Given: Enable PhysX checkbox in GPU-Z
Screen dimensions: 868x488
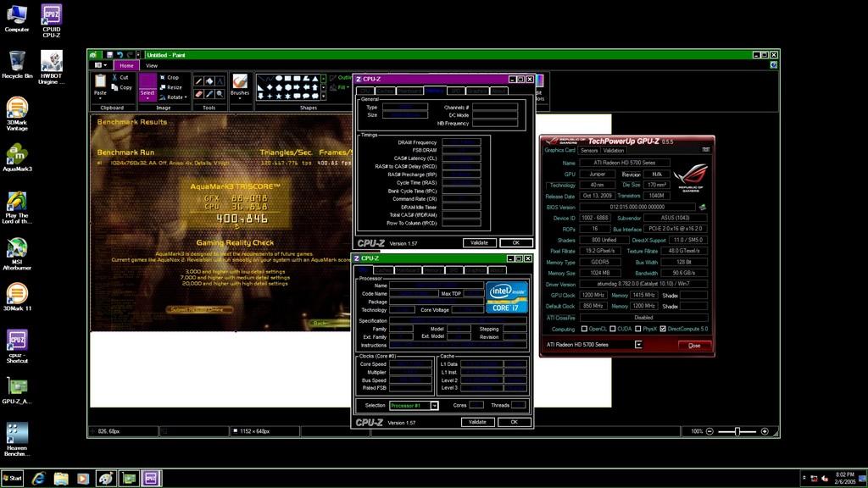Looking at the screenshot, I should 638,329.
